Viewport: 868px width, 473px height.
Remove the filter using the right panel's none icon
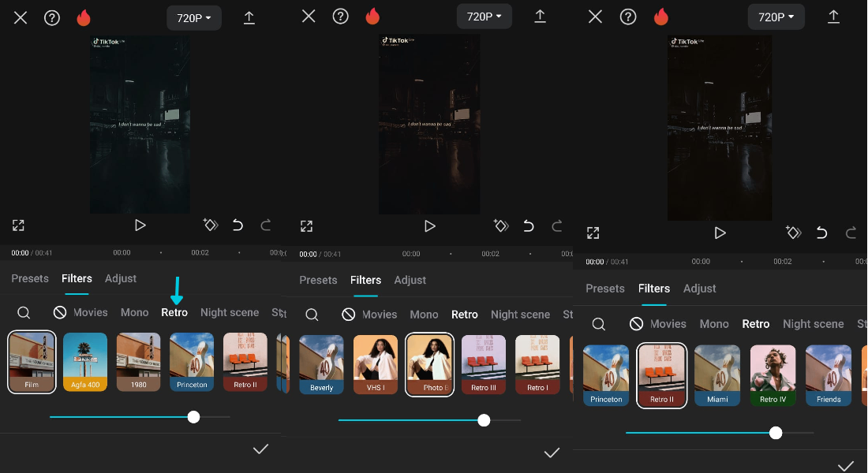(637, 324)
